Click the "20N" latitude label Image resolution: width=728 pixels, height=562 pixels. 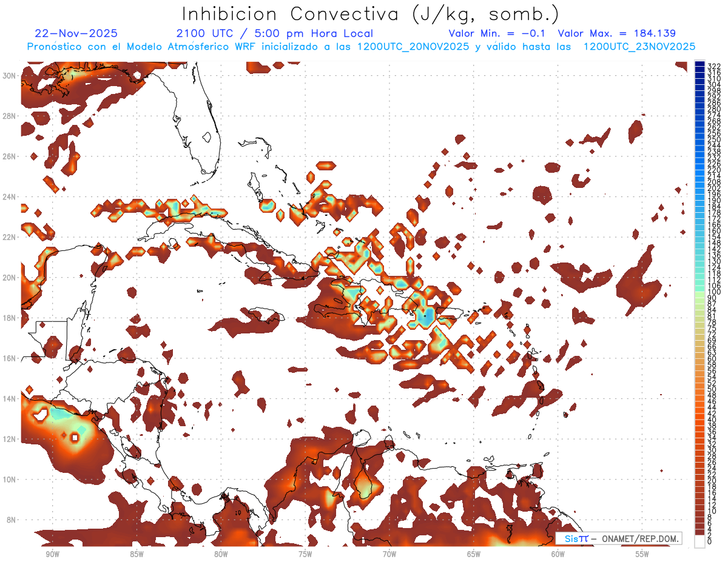(x=10, y=277)
